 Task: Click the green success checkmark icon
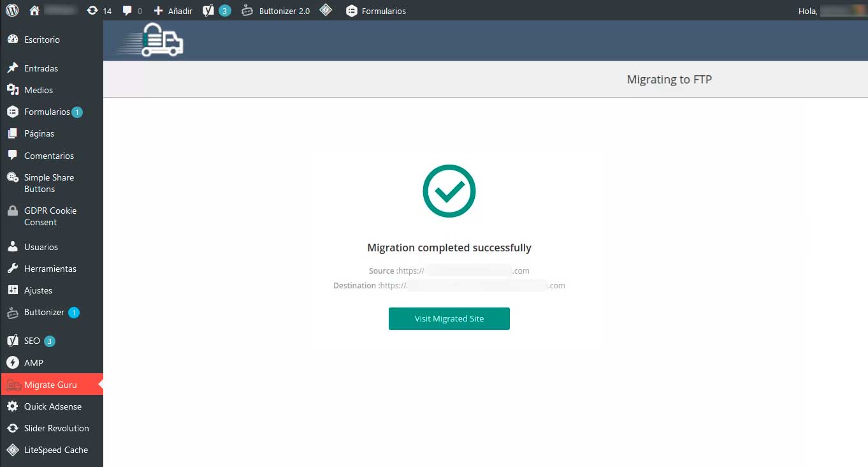pyautogui.click(x=449, y=191)
